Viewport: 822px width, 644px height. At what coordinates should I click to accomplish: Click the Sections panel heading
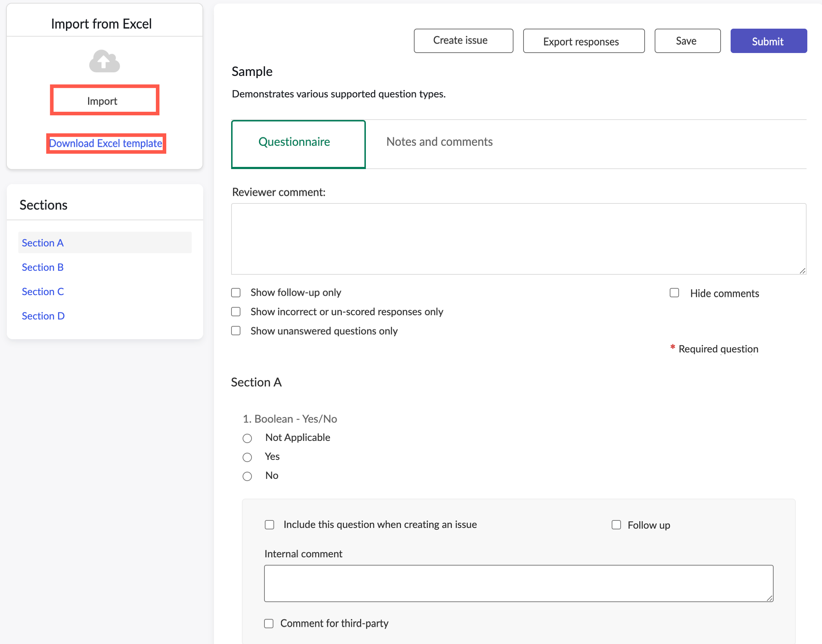tap(43, 205)
